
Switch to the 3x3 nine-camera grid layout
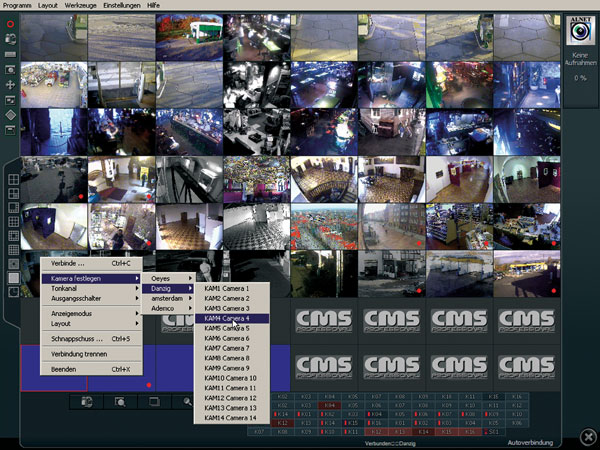click(13, 222)
